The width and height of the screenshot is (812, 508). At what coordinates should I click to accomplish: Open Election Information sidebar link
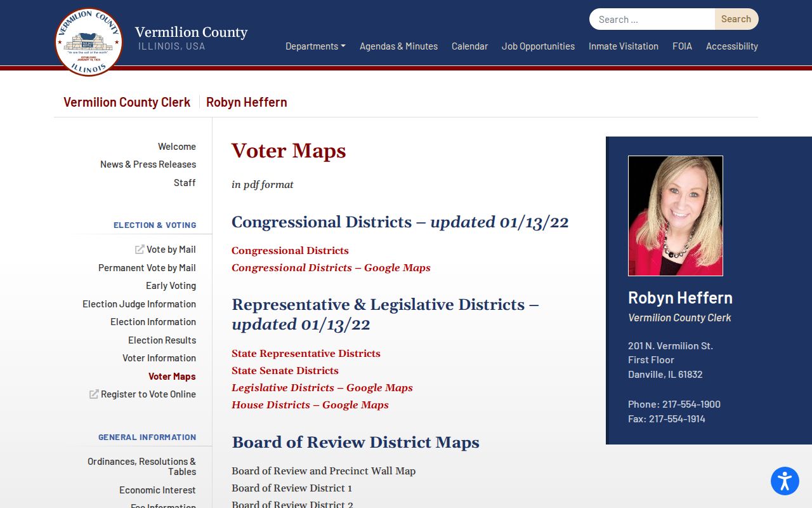[x=153, y=322]
